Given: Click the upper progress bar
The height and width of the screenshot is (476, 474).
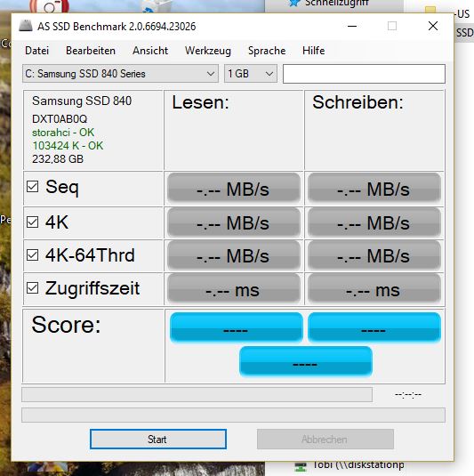Looking at the screenshot, I should (197, 394).
